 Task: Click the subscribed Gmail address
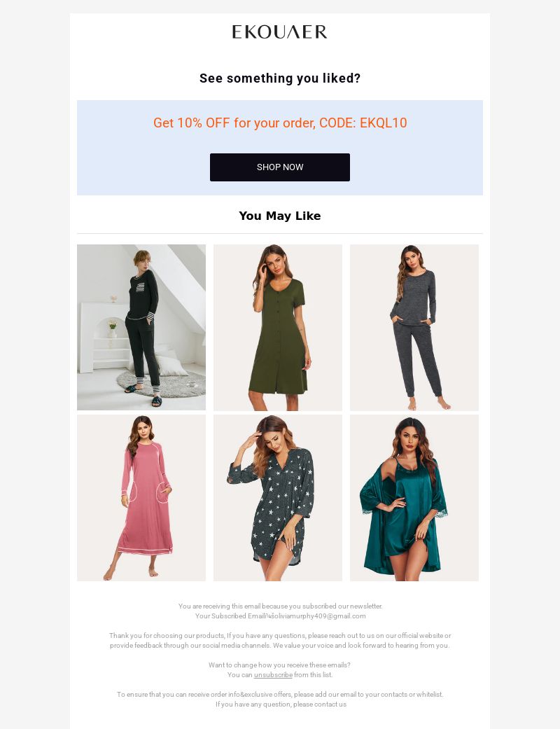(319, 616)
